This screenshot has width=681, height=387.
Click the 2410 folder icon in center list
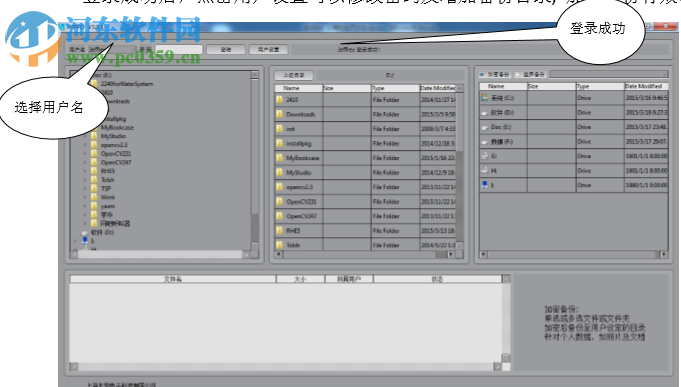[x=280, y=99]
